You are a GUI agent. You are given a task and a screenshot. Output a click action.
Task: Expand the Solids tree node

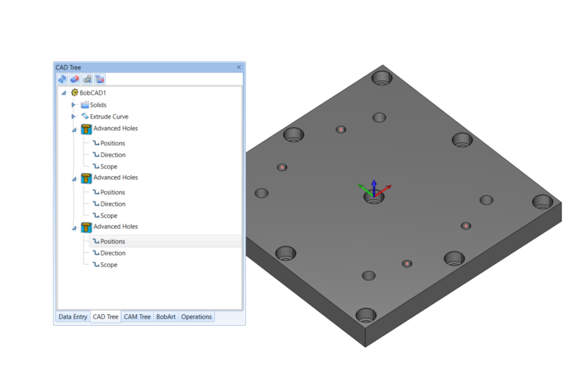[x=73, y=105]
